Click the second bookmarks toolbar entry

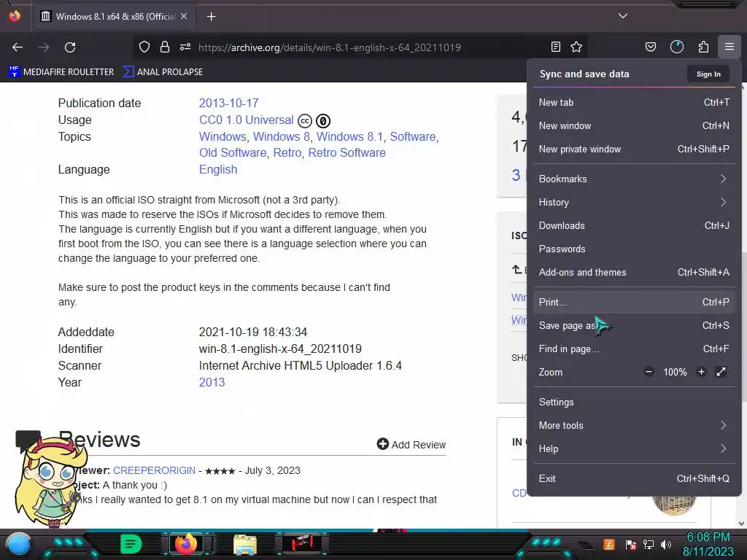click(163, 72)
